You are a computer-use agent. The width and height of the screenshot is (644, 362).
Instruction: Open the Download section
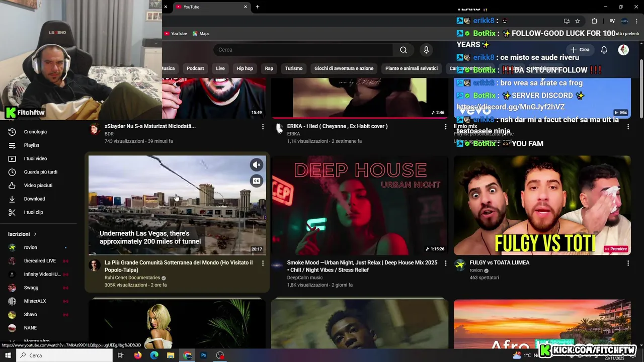(x=34, y=199)
